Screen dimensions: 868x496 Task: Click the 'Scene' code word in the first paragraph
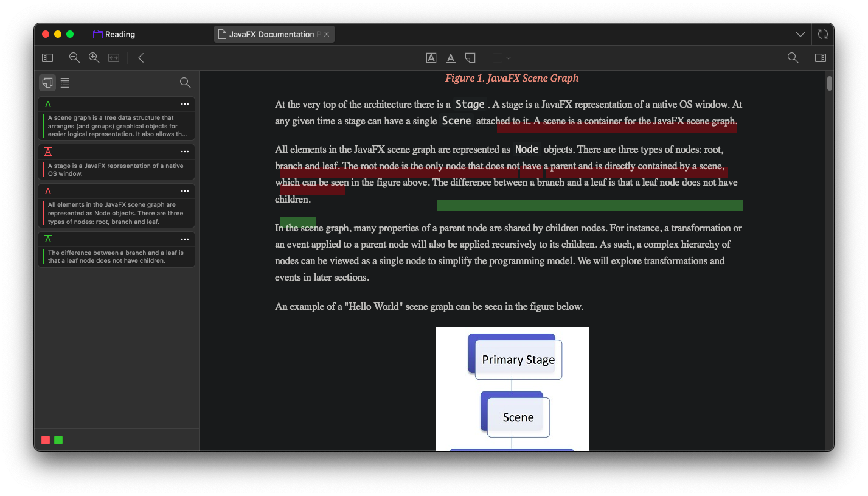click(457, 121)
